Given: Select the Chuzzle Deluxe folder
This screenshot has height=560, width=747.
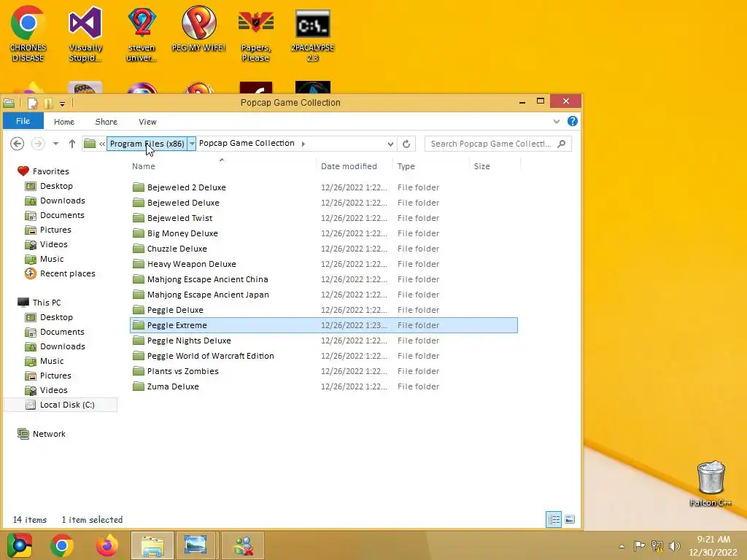Looking at the screenshot, I should coord(324,249).
